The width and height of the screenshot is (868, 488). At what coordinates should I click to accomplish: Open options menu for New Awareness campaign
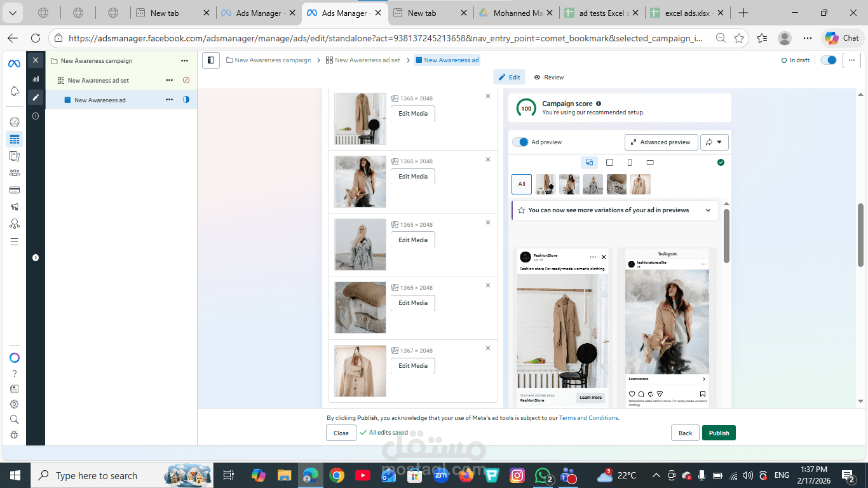184,60
